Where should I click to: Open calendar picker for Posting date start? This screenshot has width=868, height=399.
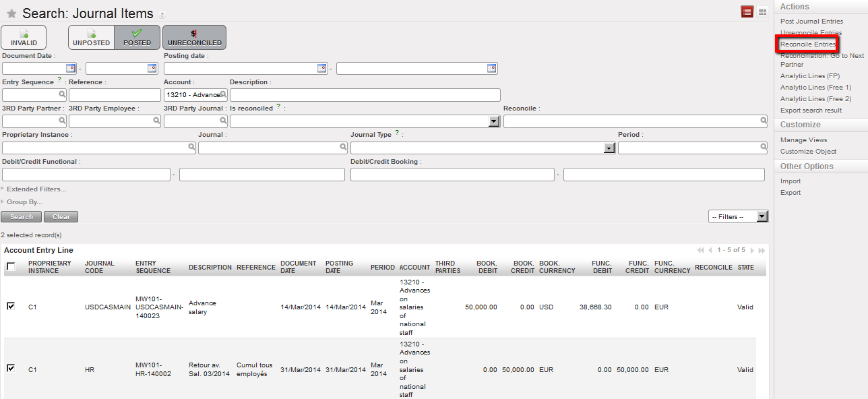coord(321,68)
